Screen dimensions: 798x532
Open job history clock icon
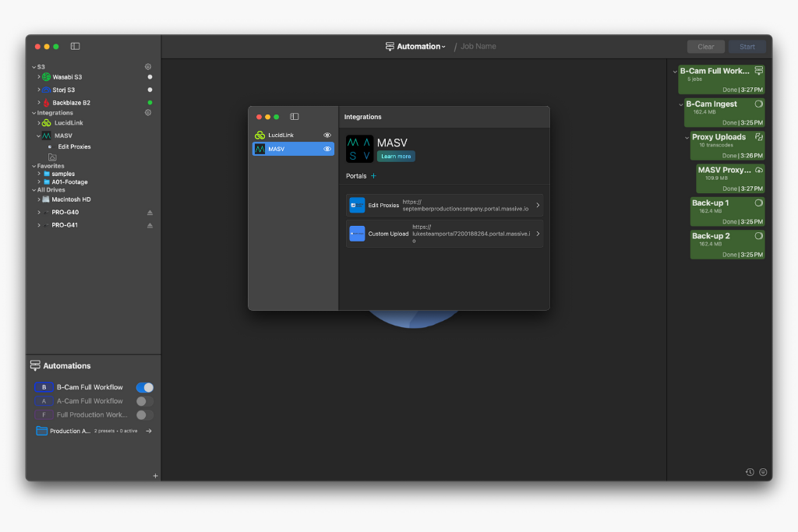pos(749,472)
